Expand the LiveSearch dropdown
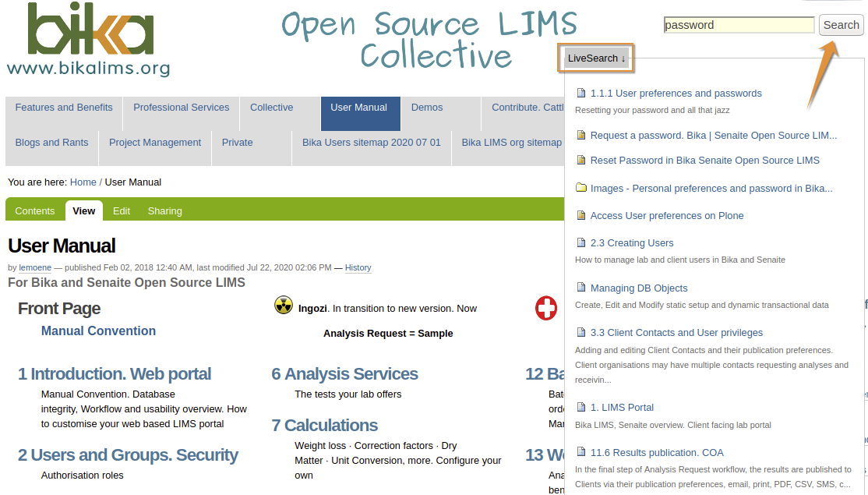This screenshot has height=495, width=868. click(x=595, y=58)
